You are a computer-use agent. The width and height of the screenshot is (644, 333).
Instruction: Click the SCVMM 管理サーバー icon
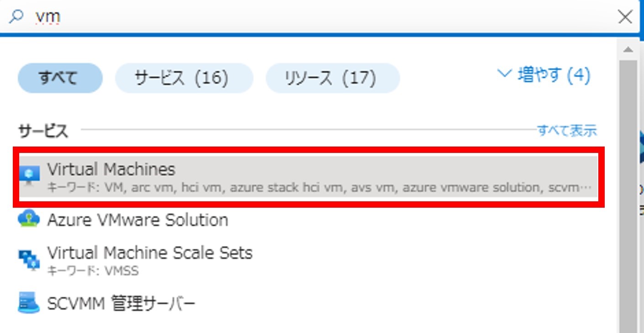tap(29, 303)
